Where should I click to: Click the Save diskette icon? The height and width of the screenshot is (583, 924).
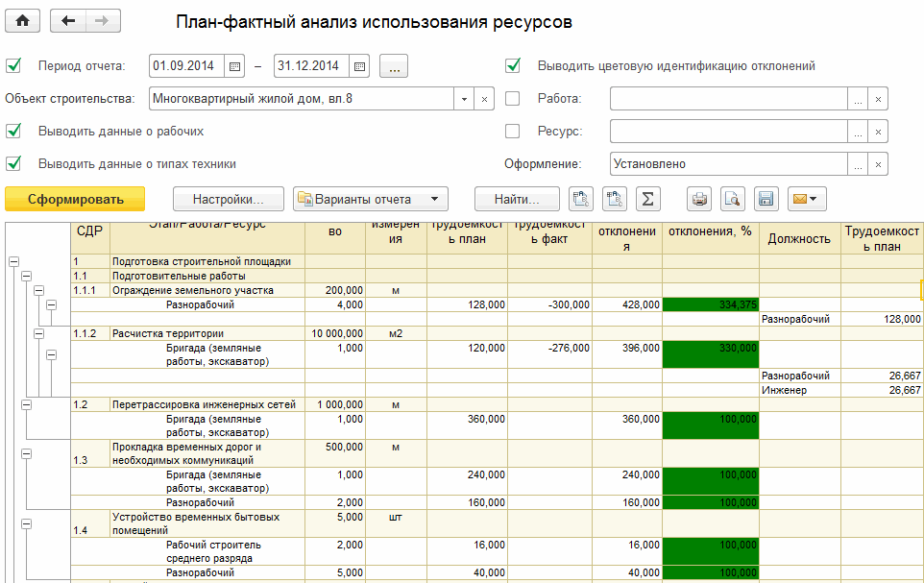point(766,199)
